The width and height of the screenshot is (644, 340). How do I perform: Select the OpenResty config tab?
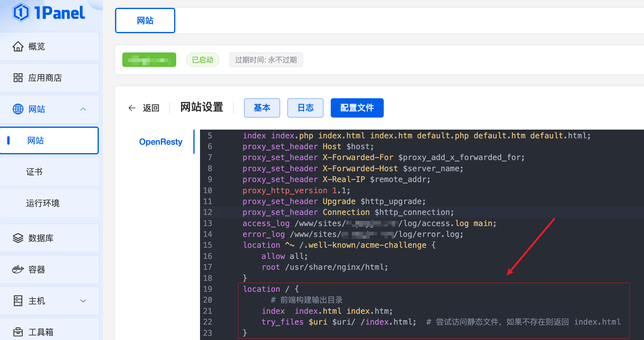(x=161, y=142)
